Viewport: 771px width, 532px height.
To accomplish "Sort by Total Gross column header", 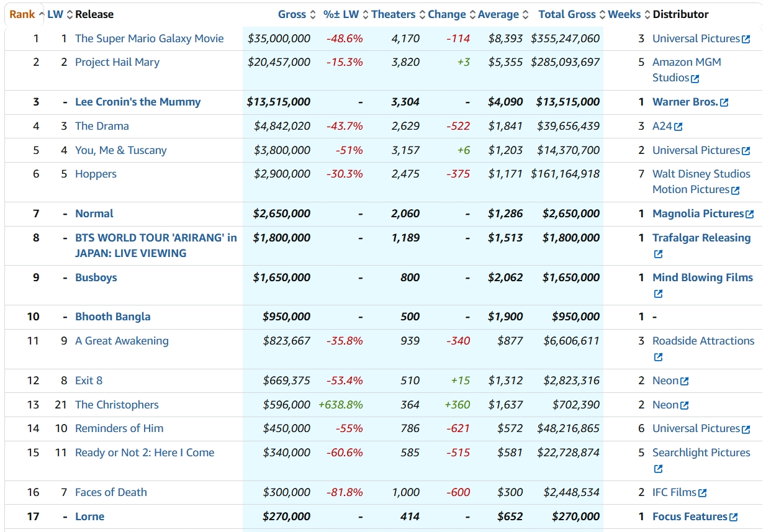I will [x=567, y=14].
